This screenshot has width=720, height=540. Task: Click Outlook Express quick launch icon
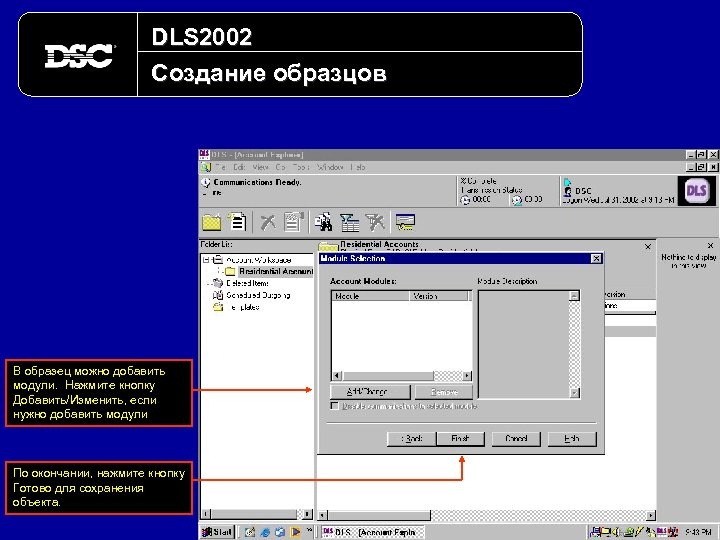pyautogui.click(x=279, y=532)
